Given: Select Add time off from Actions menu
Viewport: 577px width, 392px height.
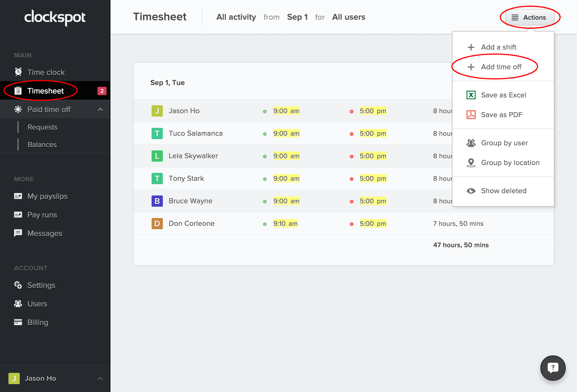Looking at the screenshot, I should coord(501,67).
